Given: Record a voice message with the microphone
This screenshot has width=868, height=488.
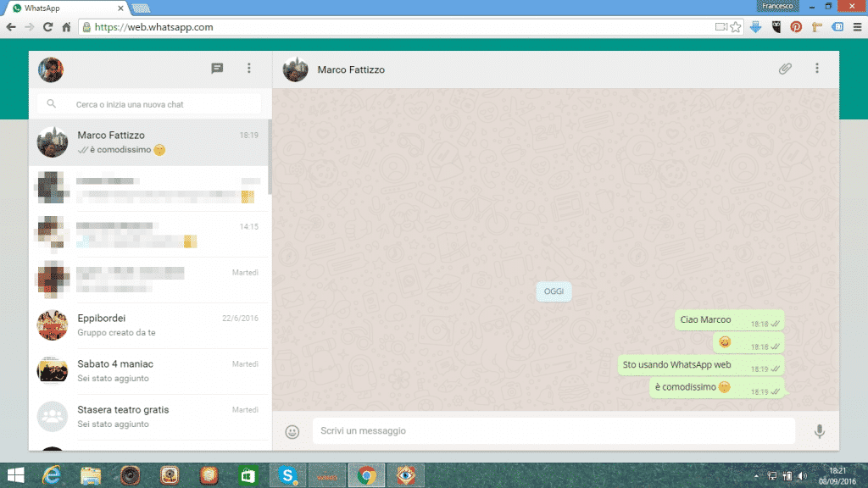Looking at the screenshot, I should click(819, 431).
